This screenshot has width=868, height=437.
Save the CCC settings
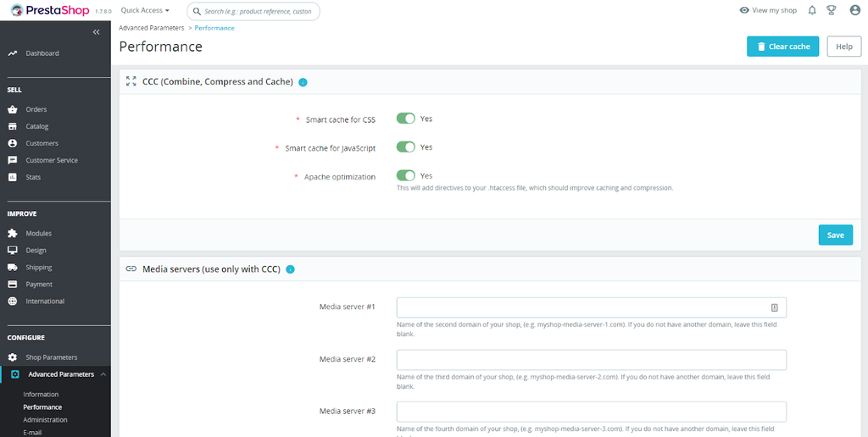click(835, 235)
